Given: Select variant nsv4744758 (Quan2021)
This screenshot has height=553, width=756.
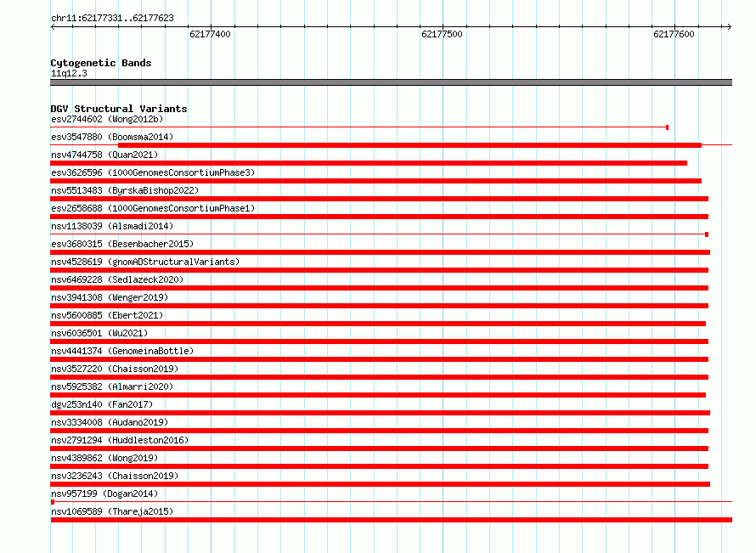Looking at the screenshot, I should (104, 155).
